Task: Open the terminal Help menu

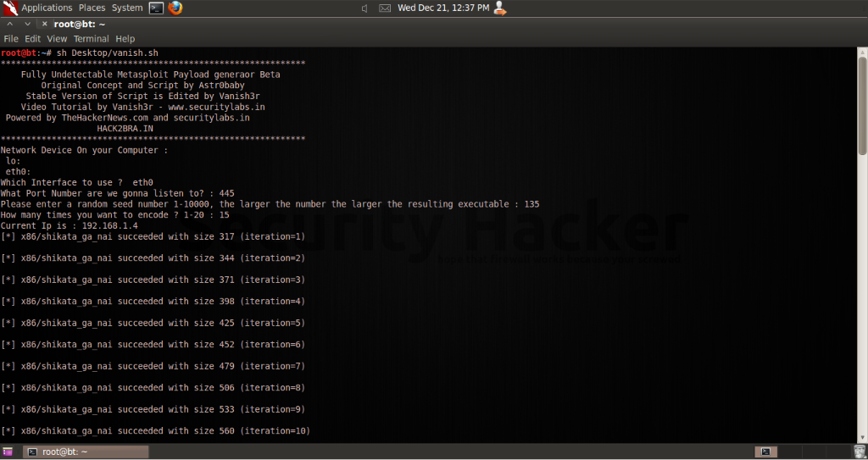Action: [125, 39]
